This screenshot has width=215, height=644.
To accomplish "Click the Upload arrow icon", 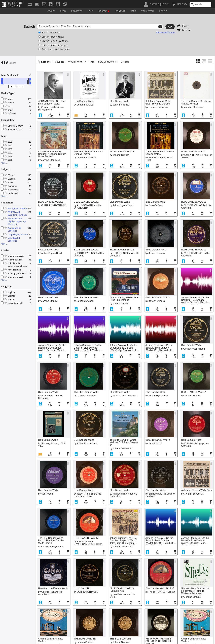I will click(174, 4).
